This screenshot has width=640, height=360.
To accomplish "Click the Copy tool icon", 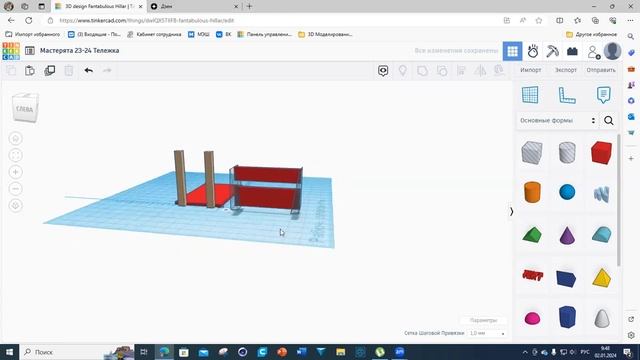I will [11, 71].
